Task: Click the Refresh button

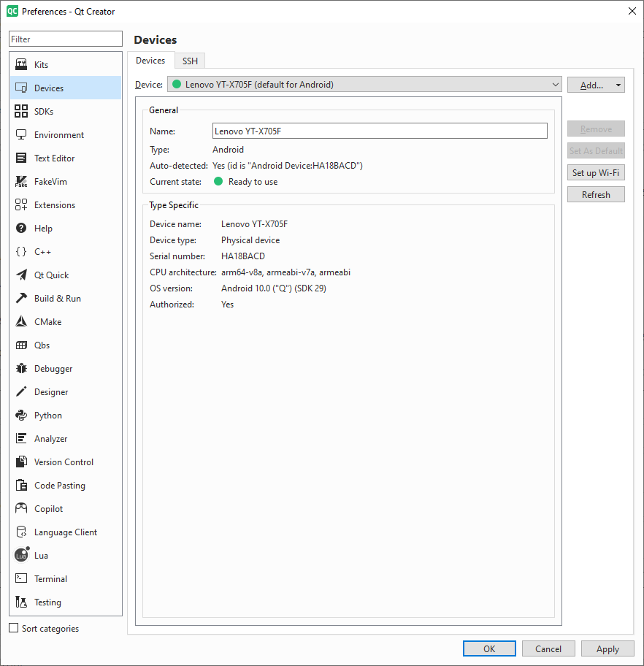Action: pos(596,194)
